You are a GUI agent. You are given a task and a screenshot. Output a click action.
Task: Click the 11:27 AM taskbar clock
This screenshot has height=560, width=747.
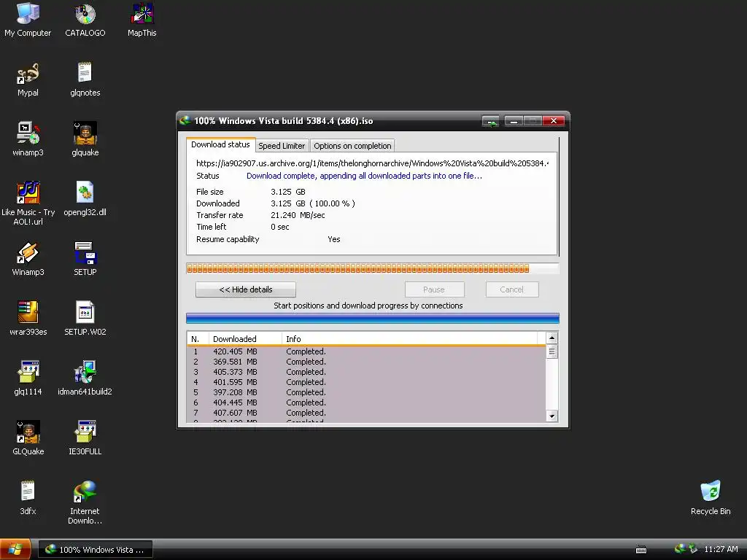[x=721, y=549]
